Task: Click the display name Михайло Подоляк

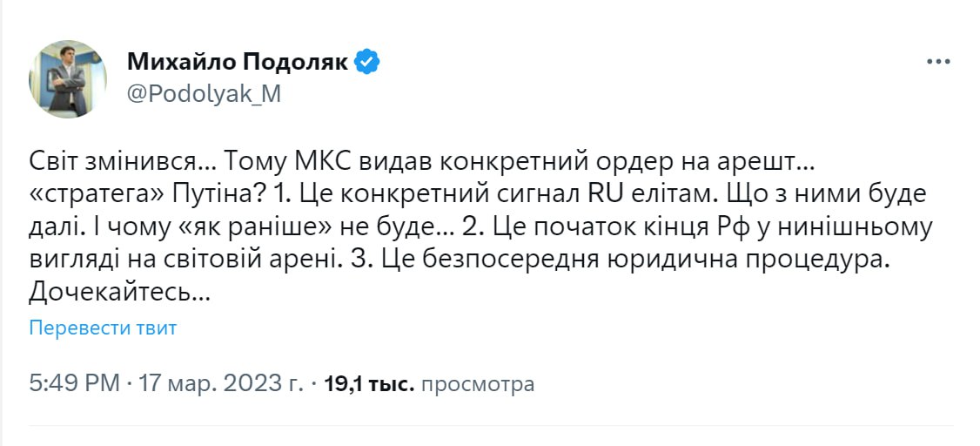Action: pos(238,62)
